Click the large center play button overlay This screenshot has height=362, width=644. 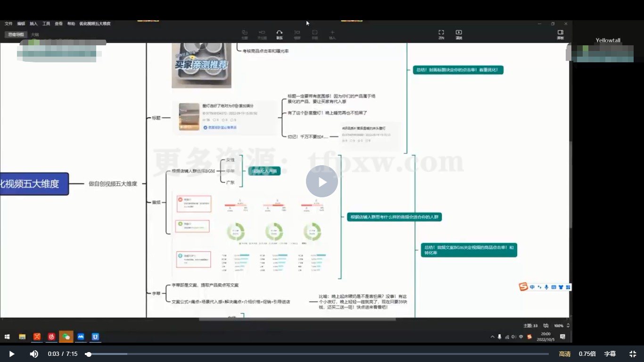(322, 181)
